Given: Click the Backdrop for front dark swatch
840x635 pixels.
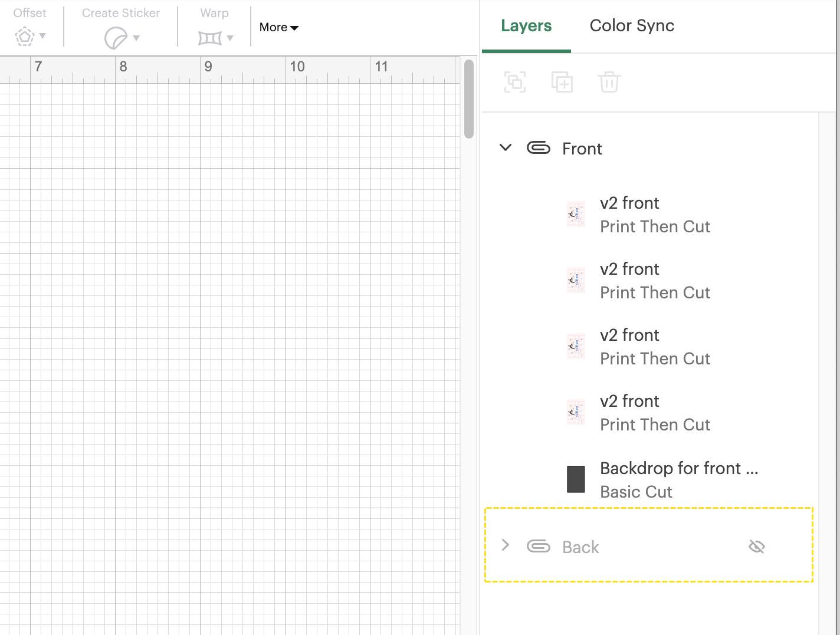Looking at the screenshot, I should [576, 479].
